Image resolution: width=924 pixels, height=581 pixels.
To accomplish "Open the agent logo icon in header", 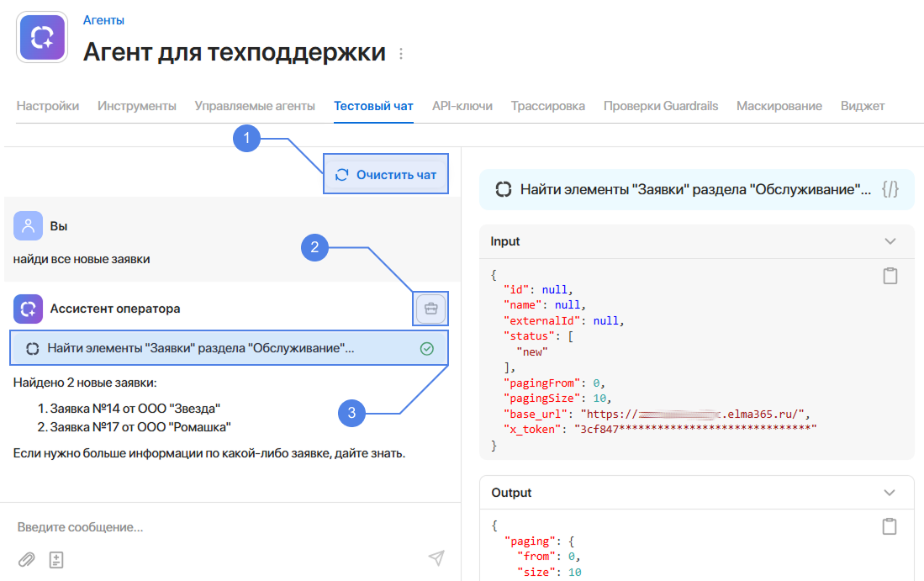I will tap(42, 37).
